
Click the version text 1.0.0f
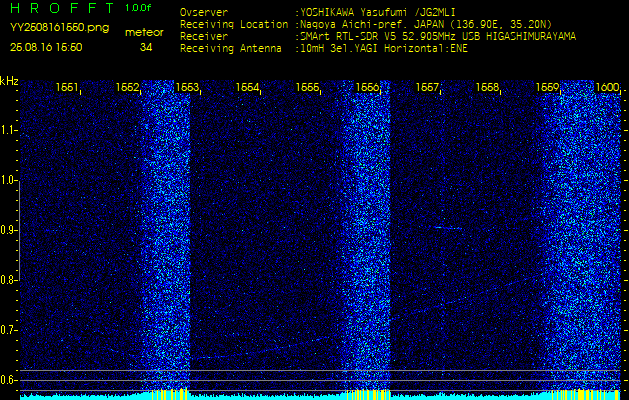coord(138,8)
